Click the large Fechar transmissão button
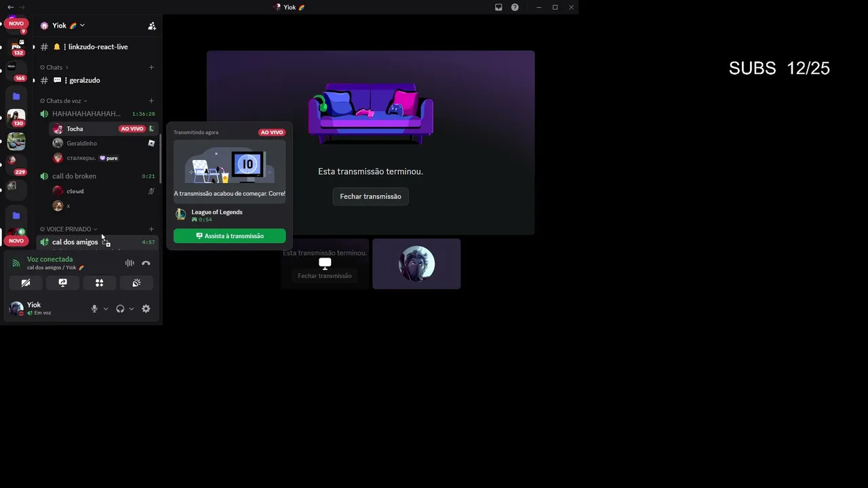Viewport: 868px width, 488px height. (x=370, y=197)
